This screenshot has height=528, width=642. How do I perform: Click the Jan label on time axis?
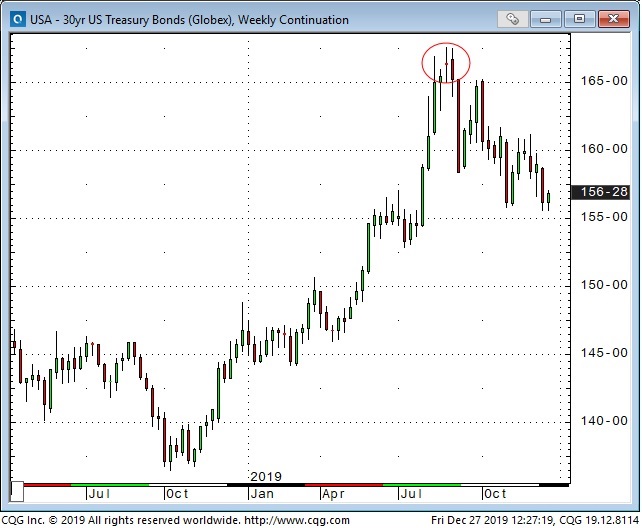[x=262, y=494]
